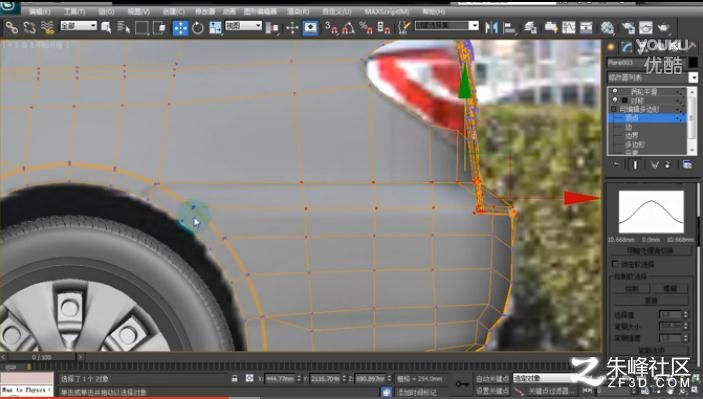Screen dimensions: 703x399
Task: Click the Mirror tool icon
Action: [491, 28]
